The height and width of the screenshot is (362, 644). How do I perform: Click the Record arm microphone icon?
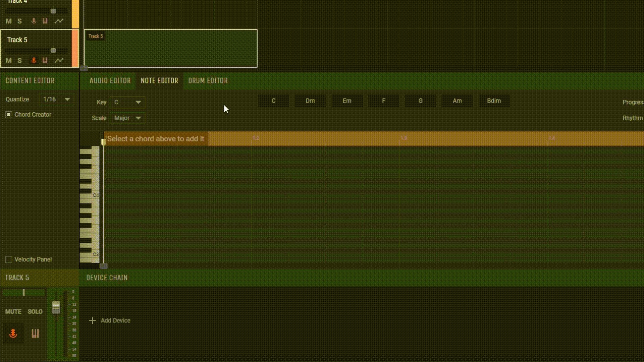(x=34, y=60)
